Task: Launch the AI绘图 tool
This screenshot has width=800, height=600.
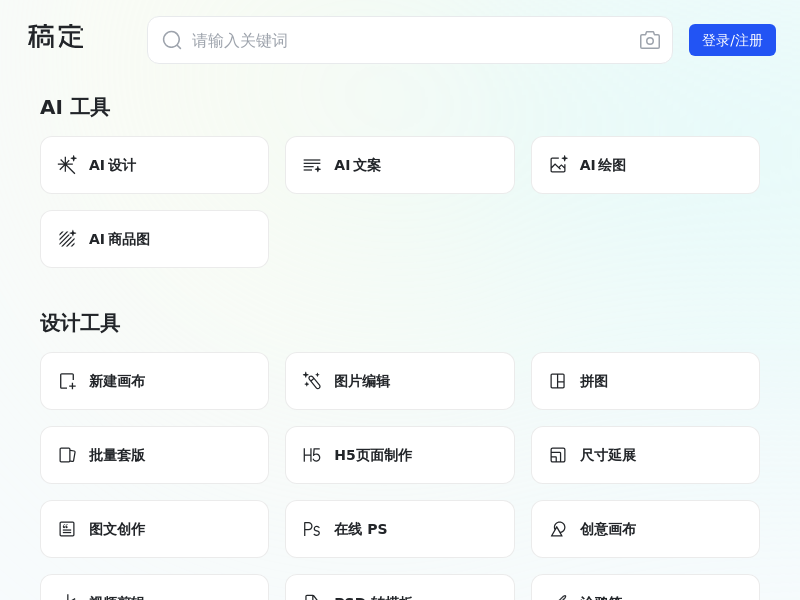Action: pos(645,165)
